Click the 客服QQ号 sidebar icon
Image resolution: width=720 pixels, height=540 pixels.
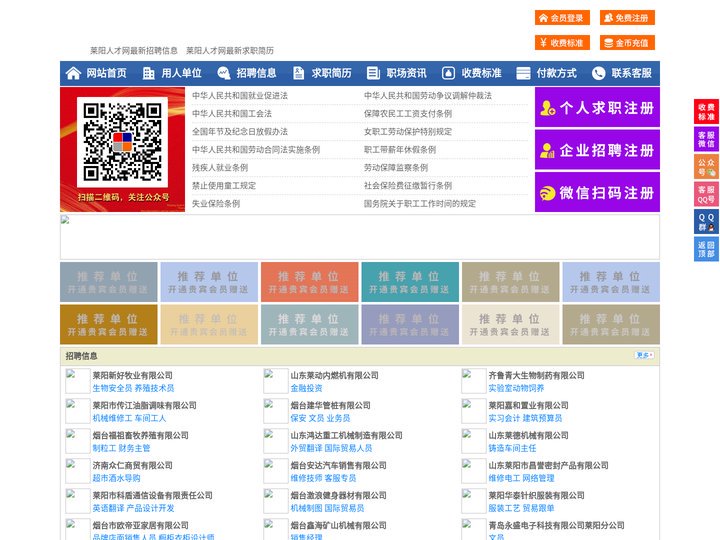(x=706, y=194)
